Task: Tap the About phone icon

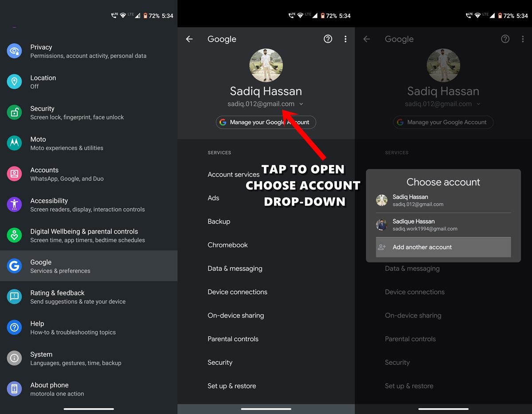Action: click(14, 389)
